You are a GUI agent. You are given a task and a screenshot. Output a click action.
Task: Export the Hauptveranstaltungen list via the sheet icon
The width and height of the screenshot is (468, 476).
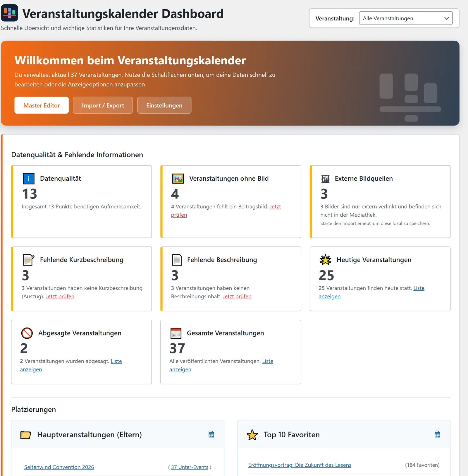click(x=211, y=434)
